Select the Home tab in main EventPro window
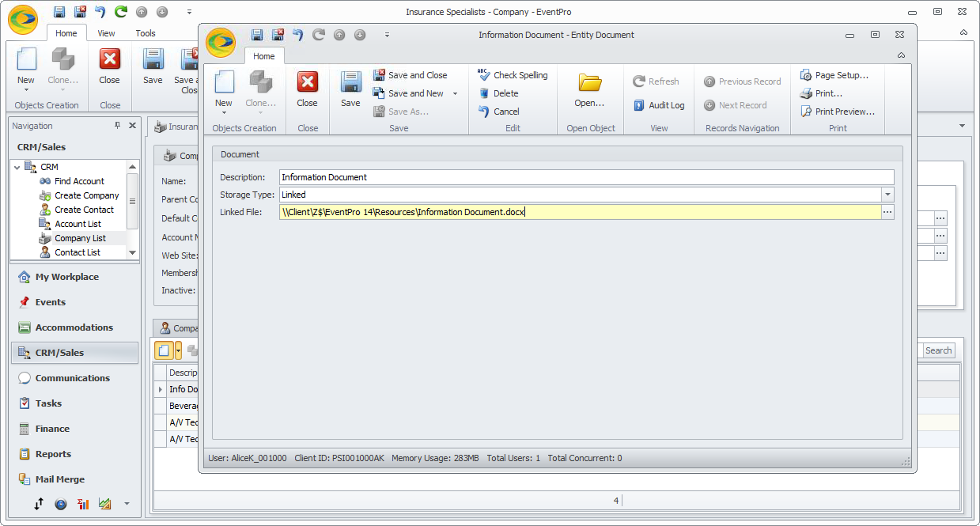980x526 pixels. click(x=66, y=33)
